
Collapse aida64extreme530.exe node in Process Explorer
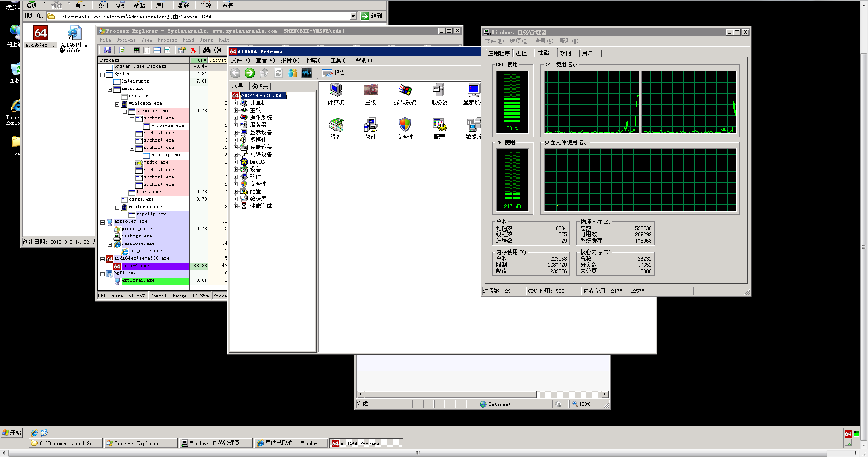(102, 259)
